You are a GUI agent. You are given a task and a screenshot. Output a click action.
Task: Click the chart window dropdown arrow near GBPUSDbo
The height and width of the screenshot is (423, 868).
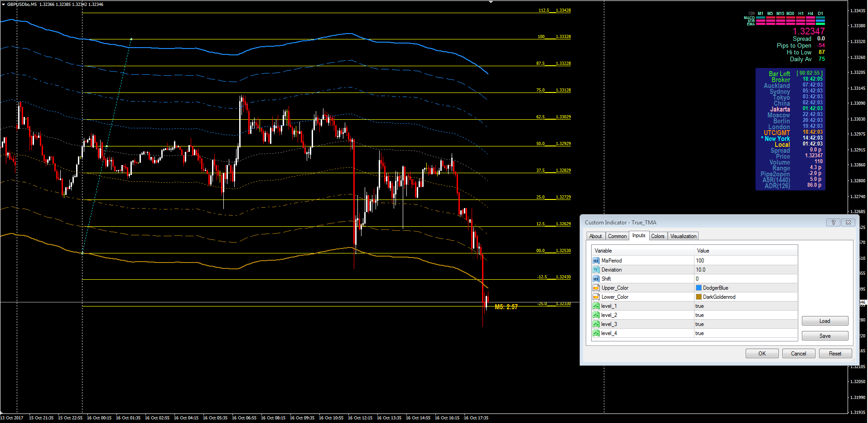pos(4,4)
